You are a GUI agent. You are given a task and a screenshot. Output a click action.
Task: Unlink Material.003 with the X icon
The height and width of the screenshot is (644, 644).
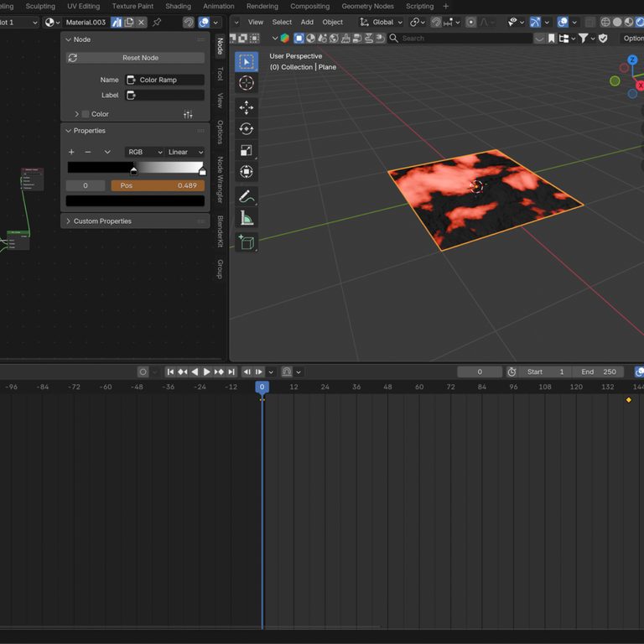[x=141, y=22]
